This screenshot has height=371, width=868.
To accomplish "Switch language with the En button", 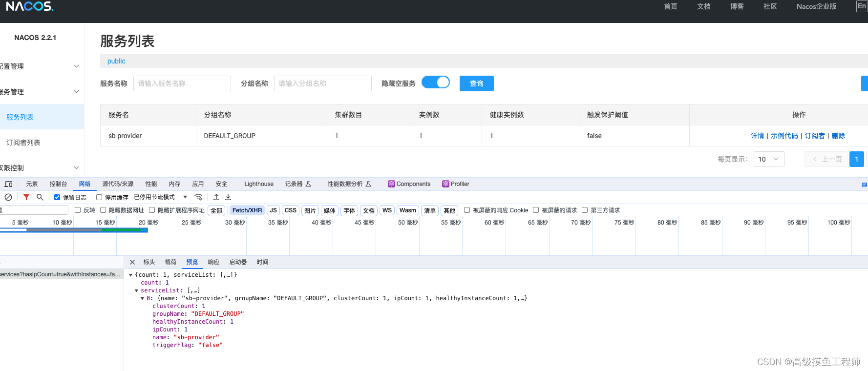I will [862, 6].
